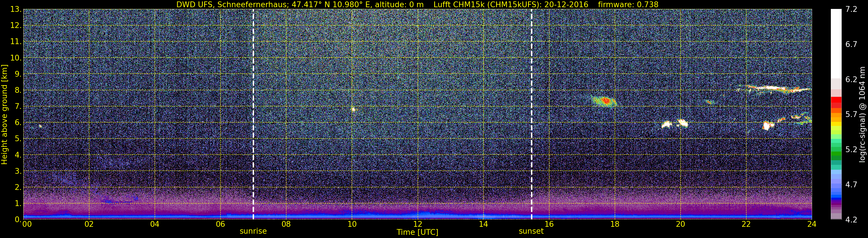This screenshot has width=868, height=238.
Task: Click the height-axis tick label '9.'
Action: (18, 74)
